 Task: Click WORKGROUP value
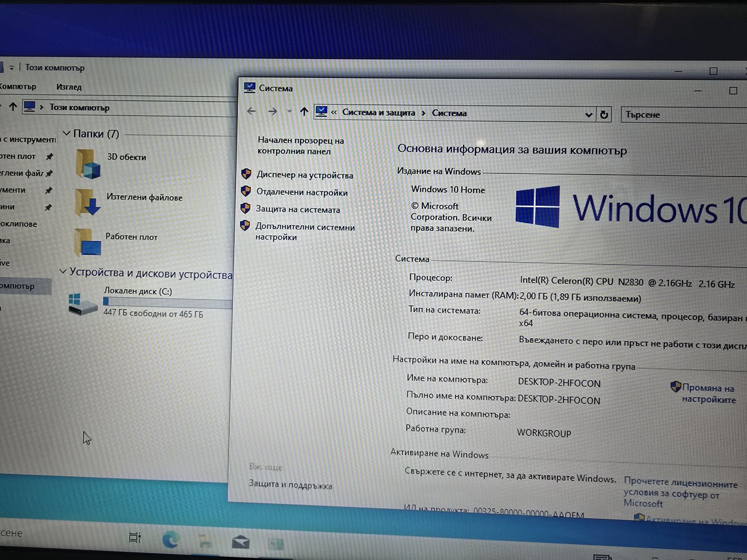[x=544, y=433]
